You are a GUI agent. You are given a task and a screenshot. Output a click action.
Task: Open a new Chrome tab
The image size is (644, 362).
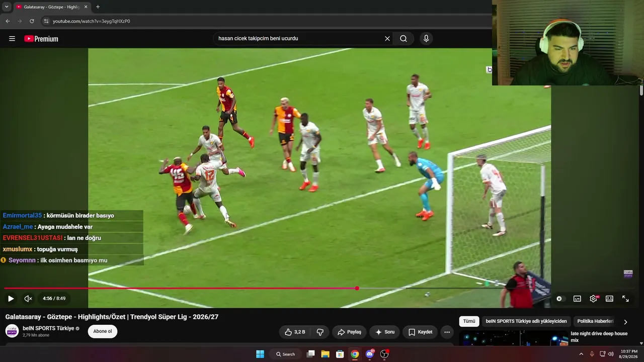tap(98, 7)
